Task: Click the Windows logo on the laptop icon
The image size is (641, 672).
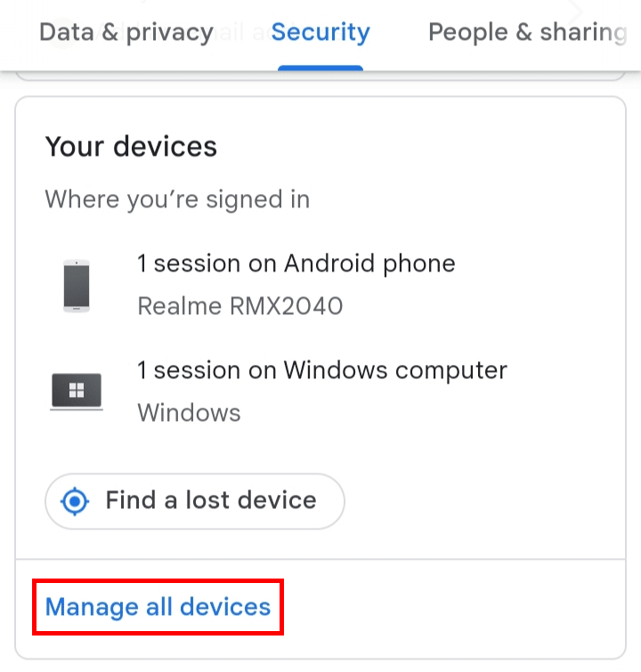Action: click(x=77, y=390)
